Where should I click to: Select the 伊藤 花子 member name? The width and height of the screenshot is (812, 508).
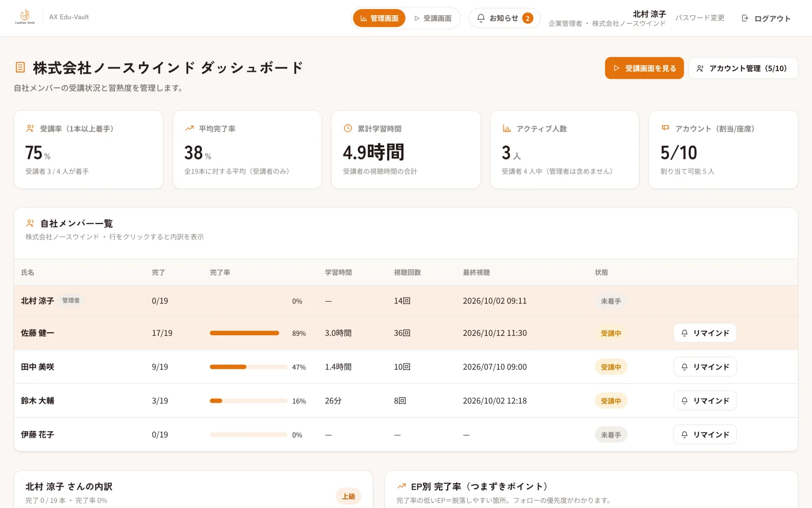[x=38, y=434]
